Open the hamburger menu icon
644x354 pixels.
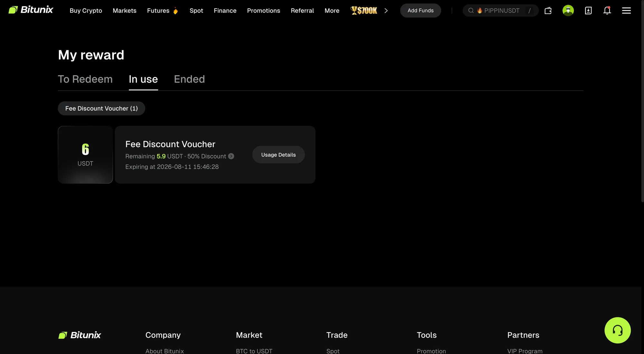pos(626,11)
